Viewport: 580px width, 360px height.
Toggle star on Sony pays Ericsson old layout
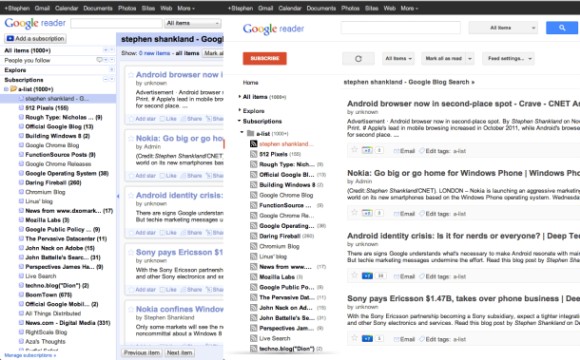tap(131, 252)
